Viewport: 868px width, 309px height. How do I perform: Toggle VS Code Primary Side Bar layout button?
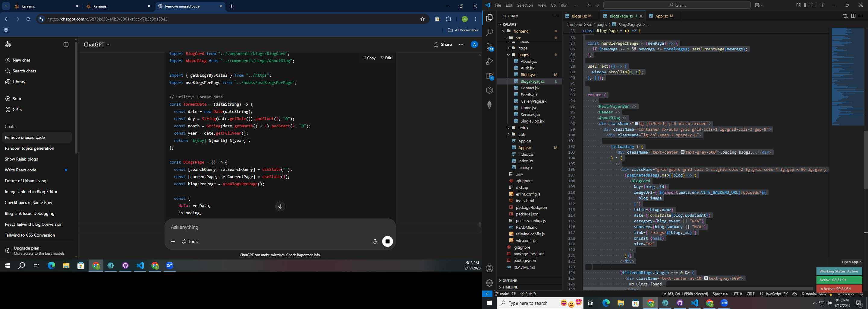[806, 5]
